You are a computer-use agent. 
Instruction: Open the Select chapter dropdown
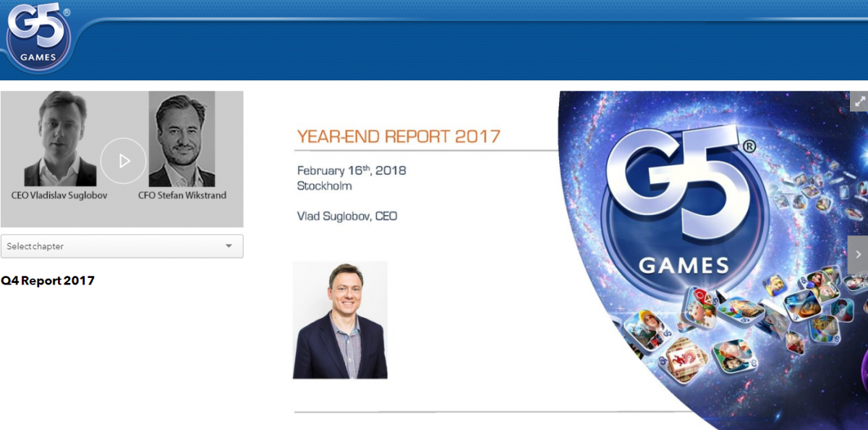pyautogui.click(x=122, y=246)
